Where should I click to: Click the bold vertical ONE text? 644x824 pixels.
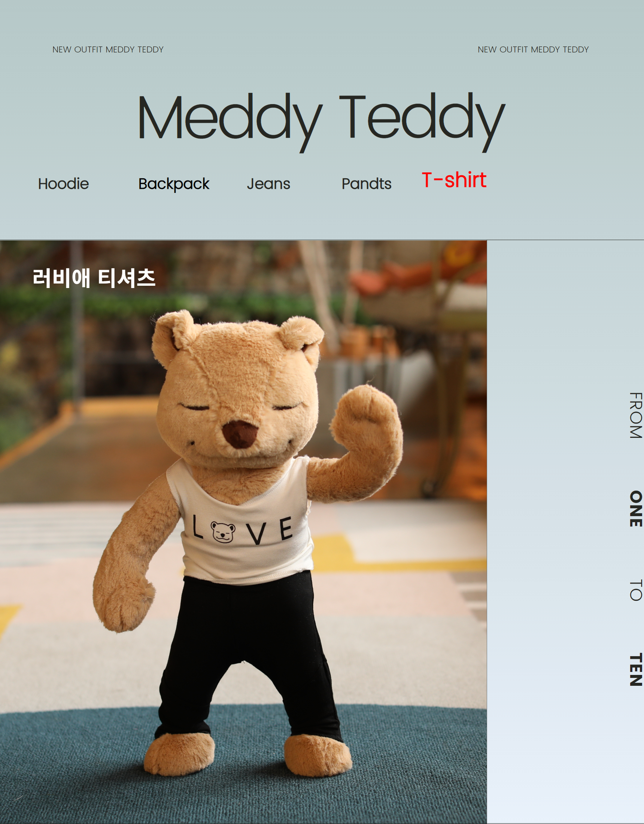tap(636, 508)
